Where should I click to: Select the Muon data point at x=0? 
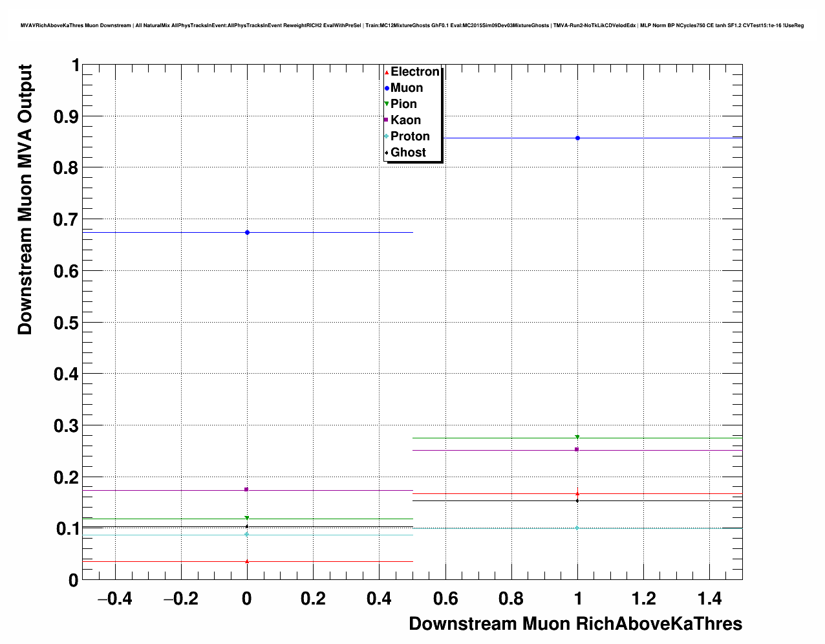pyautogui.click(x=247, y=232)
